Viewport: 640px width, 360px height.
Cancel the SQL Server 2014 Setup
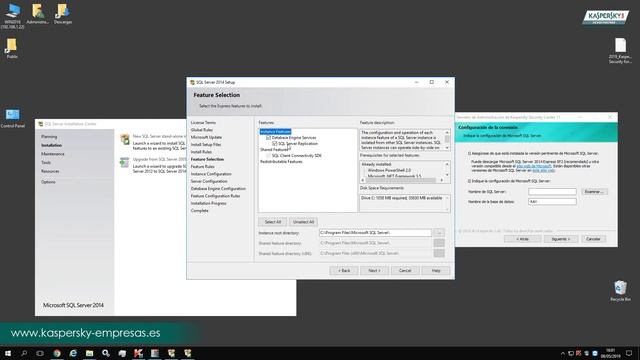click(x=405, y=271)
